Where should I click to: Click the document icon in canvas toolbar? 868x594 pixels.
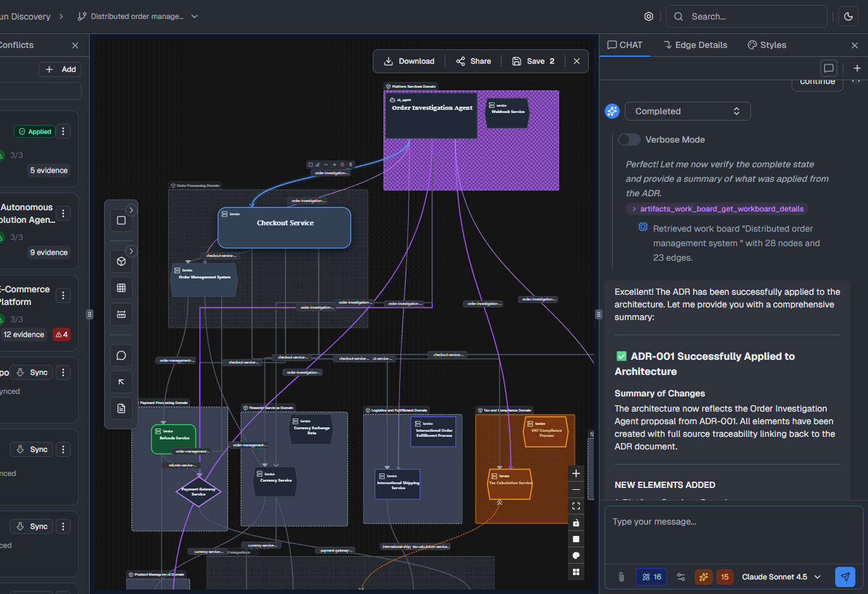coord(121,408)
